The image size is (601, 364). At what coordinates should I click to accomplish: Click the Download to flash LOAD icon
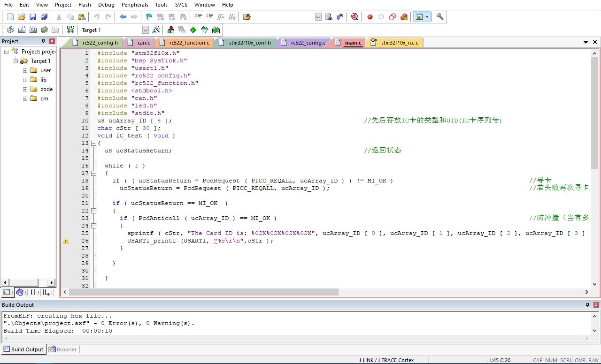point(70,30)
